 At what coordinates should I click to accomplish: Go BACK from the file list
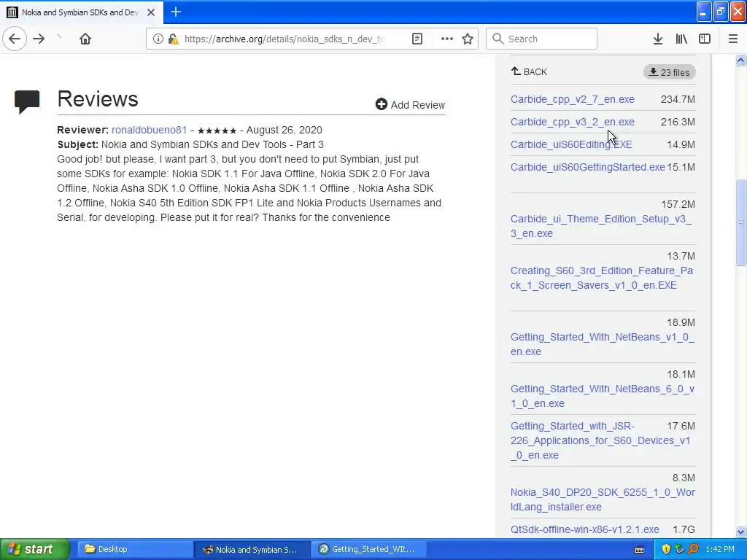pyautogui.click(x=530, y=72)
